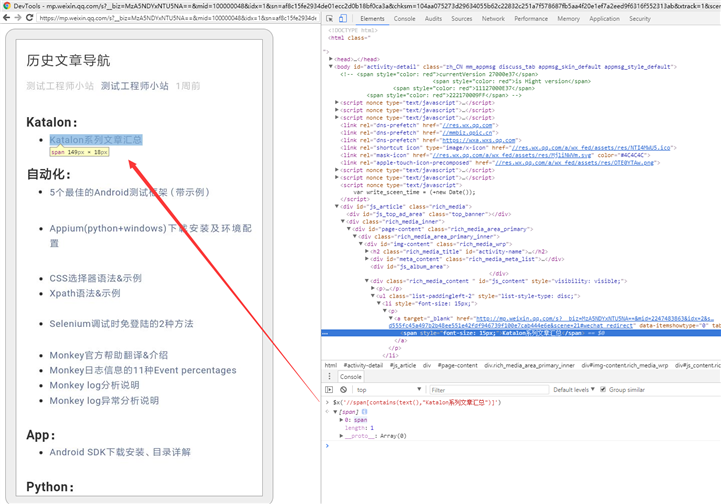This screenshot has width=721, height=504.
Task: Expand the __proto__ Array(0) entry
Action: [341, 436]
